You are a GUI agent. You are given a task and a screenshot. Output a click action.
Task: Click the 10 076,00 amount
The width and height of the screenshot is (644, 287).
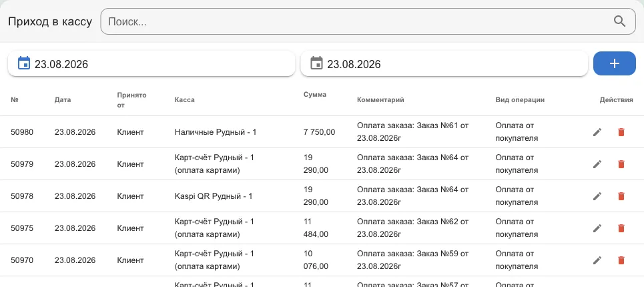316,260
